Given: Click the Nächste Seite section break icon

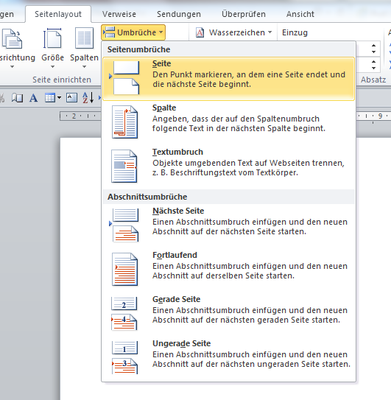Looking at the screenshot, I should pos(125,225).
